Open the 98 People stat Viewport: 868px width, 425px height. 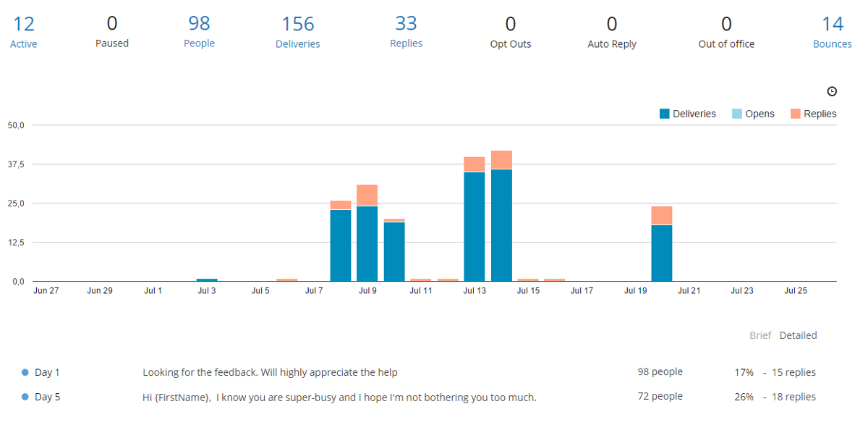tap(199, 32)
